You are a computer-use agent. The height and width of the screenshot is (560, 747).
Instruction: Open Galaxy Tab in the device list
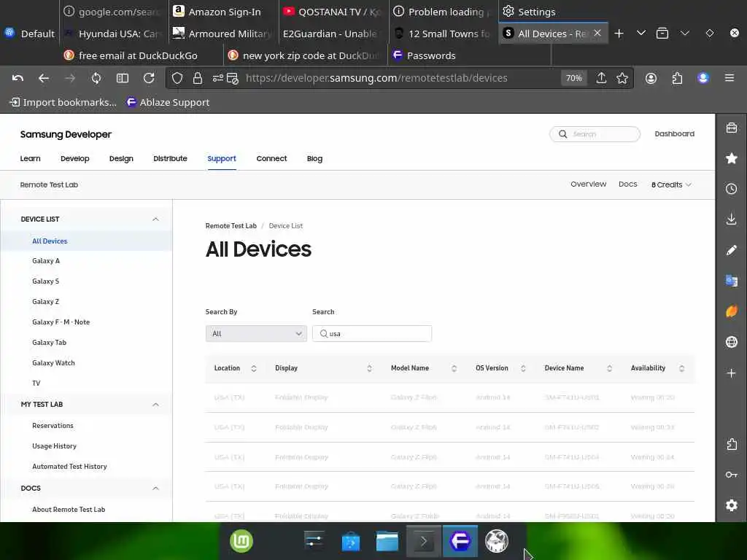pos(49,343)
